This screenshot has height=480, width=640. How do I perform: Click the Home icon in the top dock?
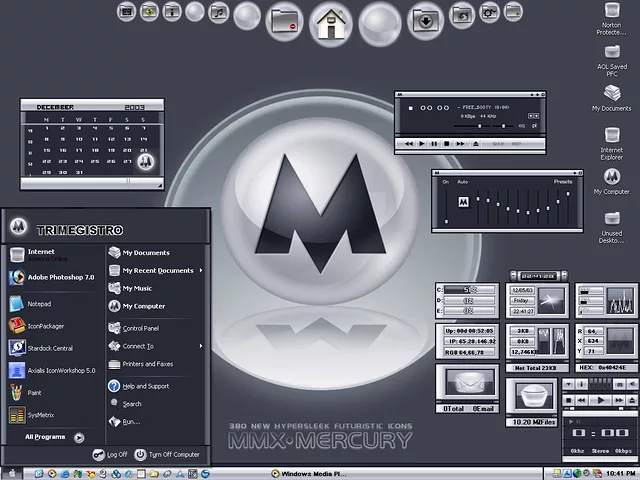(x=329, y=22)
